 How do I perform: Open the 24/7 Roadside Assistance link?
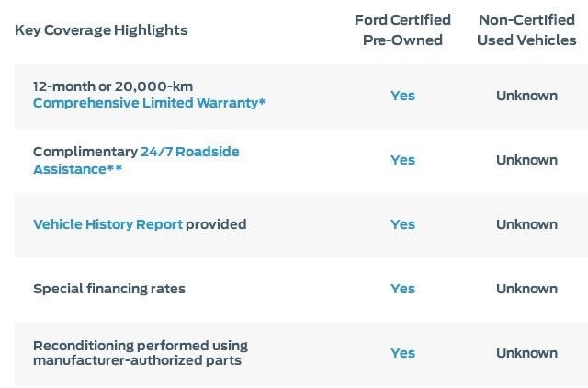click(136, 161)
